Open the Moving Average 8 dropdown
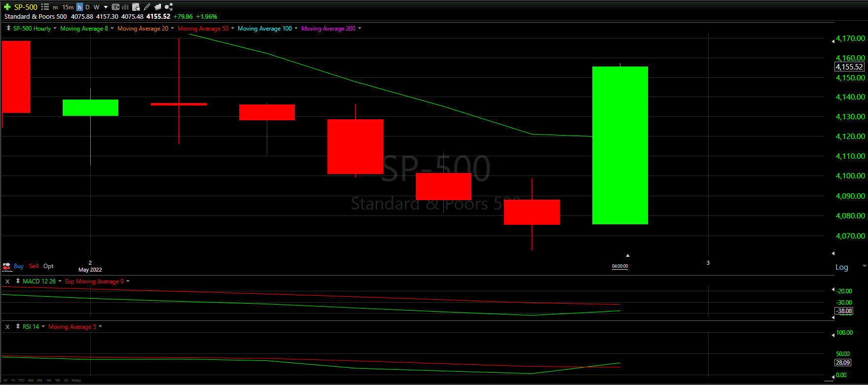 (112, 28)
